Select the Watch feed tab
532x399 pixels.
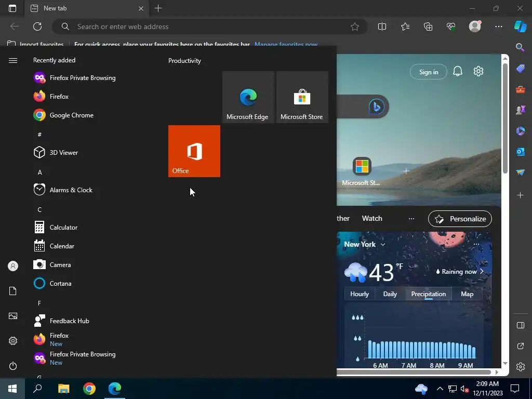coord(372,219)
